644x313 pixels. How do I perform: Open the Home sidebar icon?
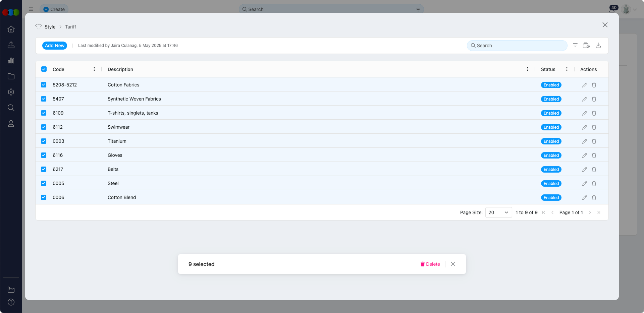click(x=11, y=29)
